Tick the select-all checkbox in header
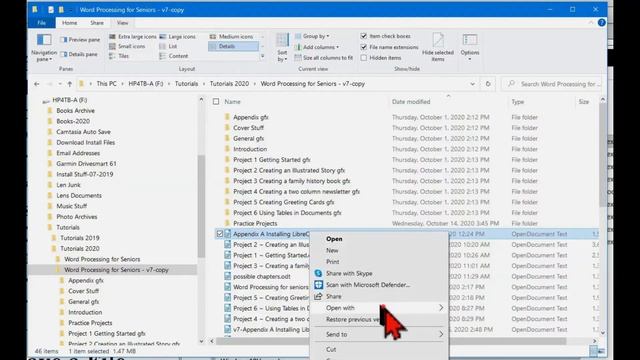 click(x=216, y=102)
